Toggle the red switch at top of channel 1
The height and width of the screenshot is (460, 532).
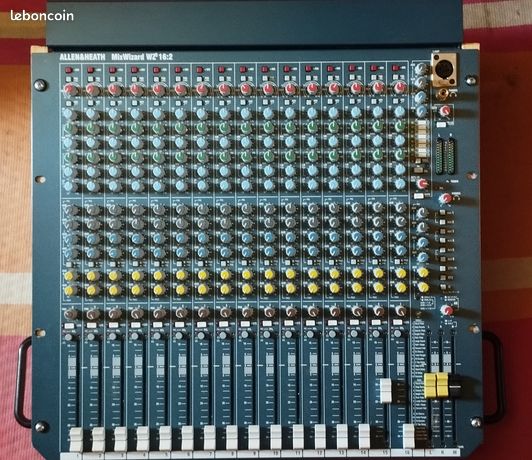pos(69,70)
